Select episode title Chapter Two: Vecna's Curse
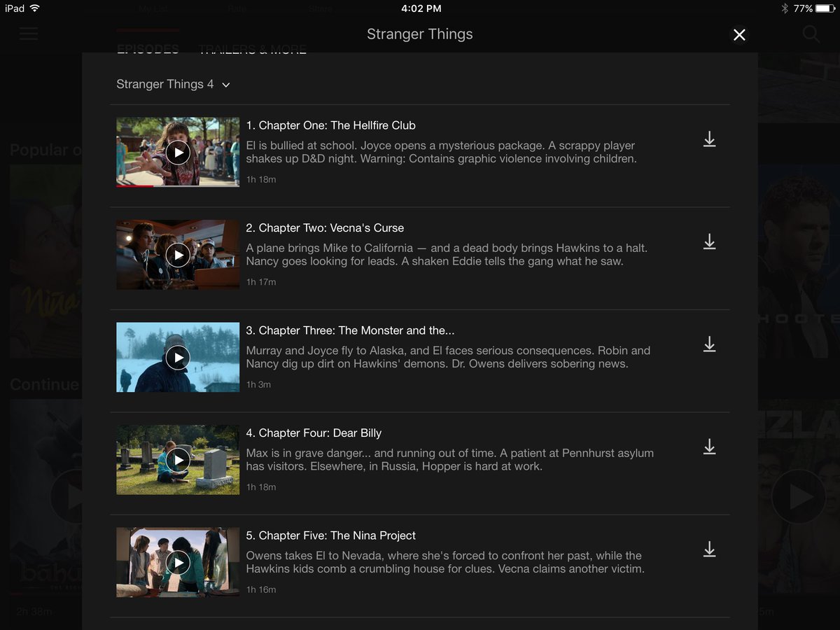Image resolution: width=840 pixels, height=630 pixels. (x=325, y=227)
